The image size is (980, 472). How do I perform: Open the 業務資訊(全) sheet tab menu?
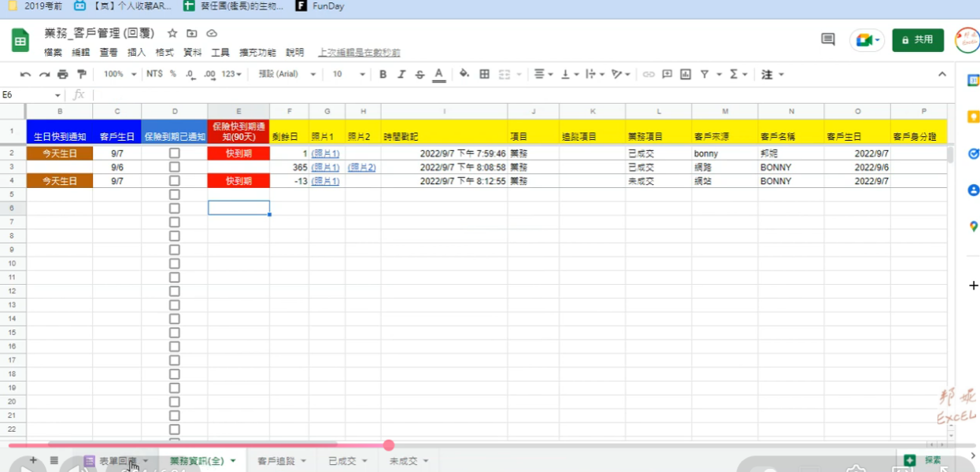(x=235, y=461)
